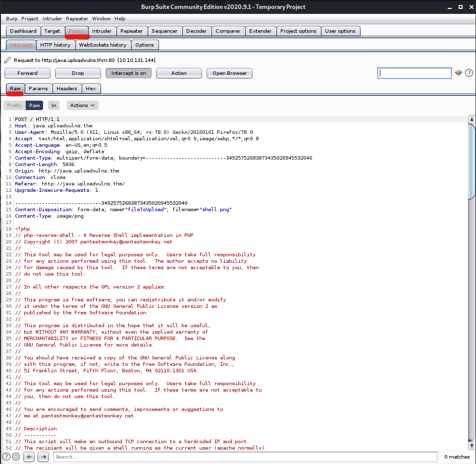Image resolution: width=476 pixels, height=464 pixels.
Task: Switch editor view to Pretty
Action: 14,106
